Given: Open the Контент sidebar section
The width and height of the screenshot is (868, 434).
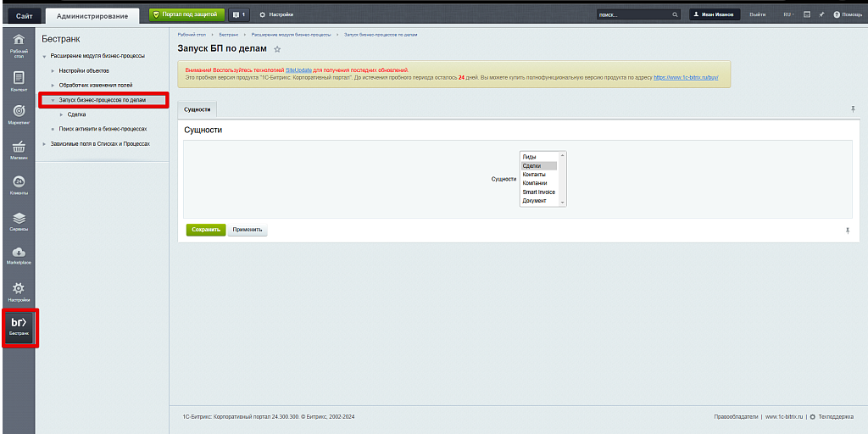Looking at the screenshot, I should [19, 81].
